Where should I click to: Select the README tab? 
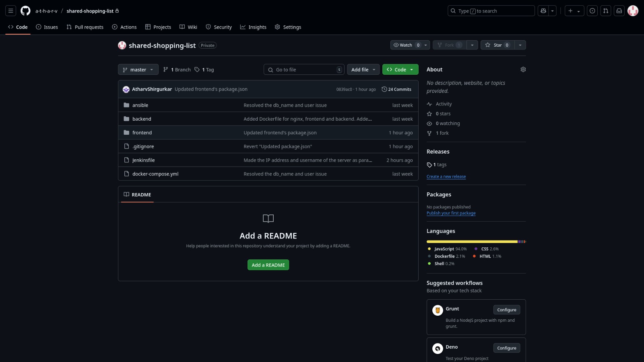137,195
